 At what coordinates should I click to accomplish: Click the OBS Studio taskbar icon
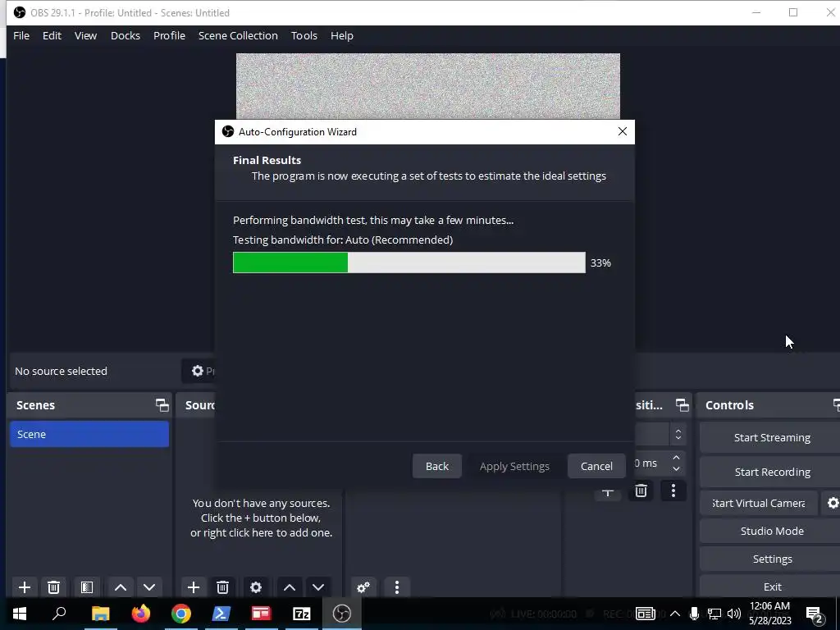tap(342, 614)
